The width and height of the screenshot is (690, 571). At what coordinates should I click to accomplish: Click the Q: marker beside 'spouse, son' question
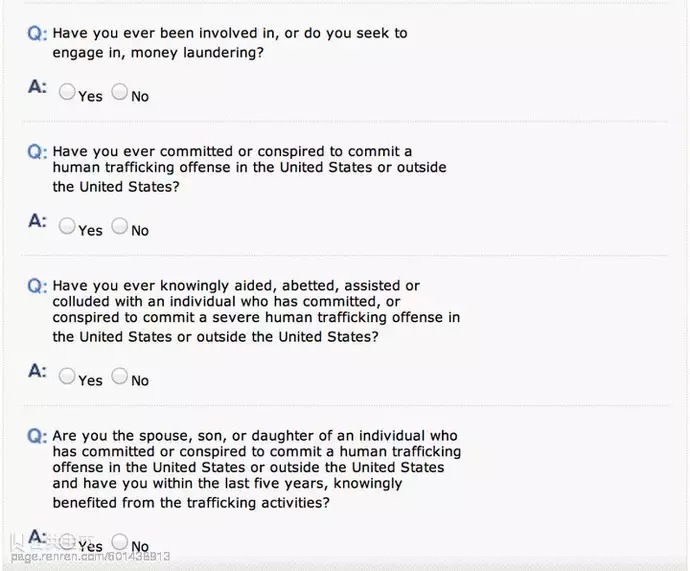click(37, 436)
